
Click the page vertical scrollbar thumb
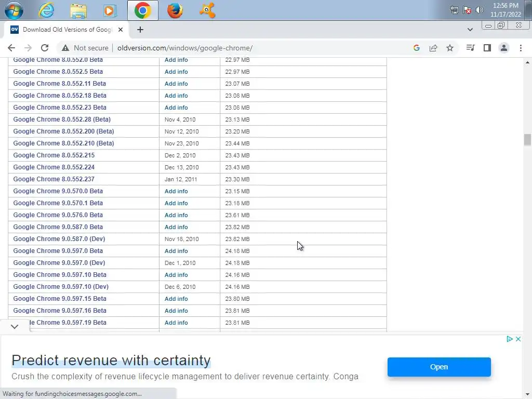point(527,140)
